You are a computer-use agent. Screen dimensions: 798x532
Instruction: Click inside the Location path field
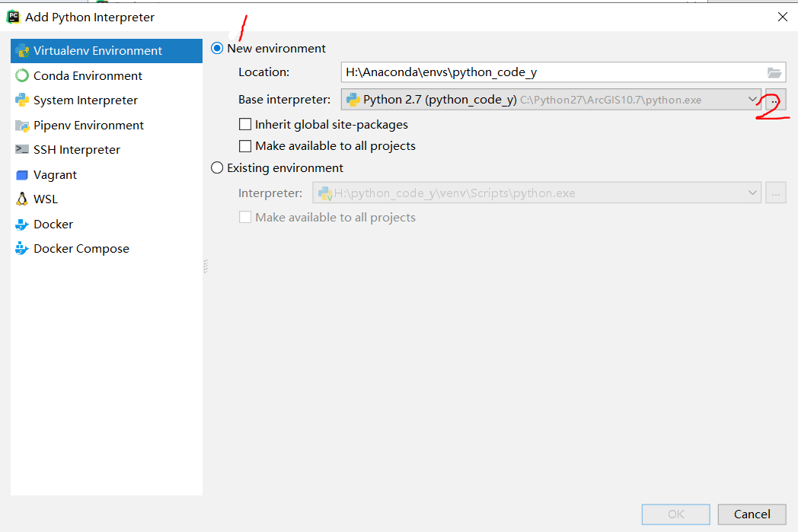click(533, 72)
